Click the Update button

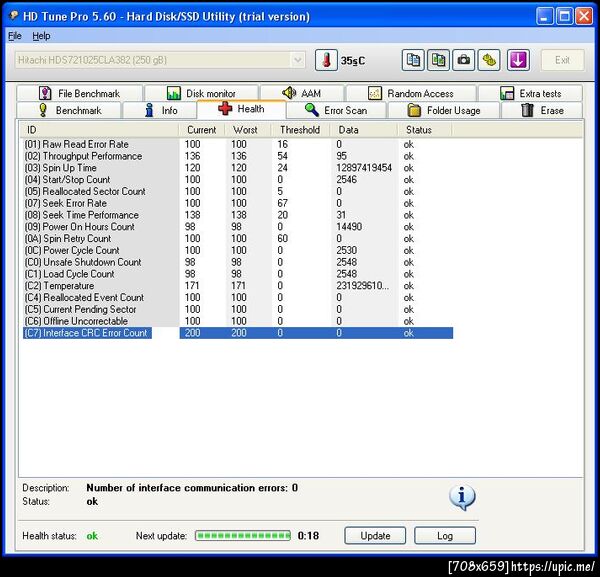tap(375, 536)
